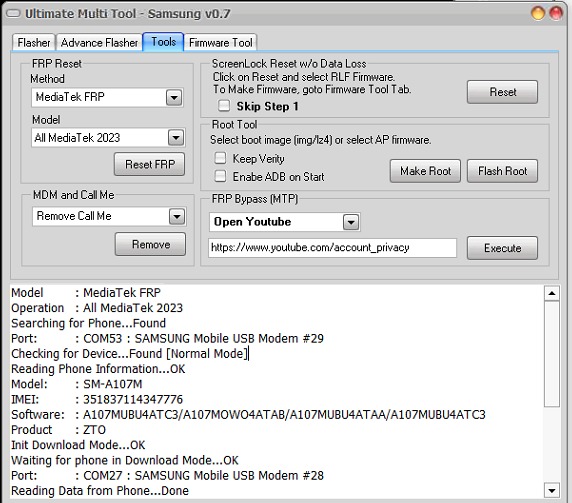
Task: Click the IMEI value 351837114347776
Action: [x=133, y=399]
